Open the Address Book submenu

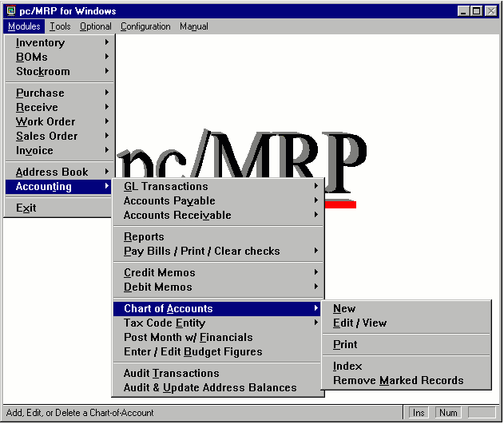click(x=59, y=172)
